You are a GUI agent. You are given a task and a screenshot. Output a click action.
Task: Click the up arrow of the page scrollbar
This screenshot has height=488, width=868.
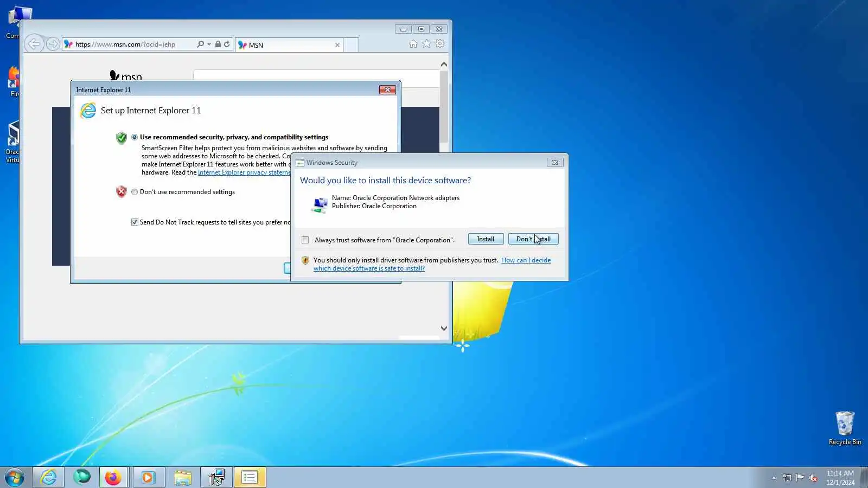point(444,64)
